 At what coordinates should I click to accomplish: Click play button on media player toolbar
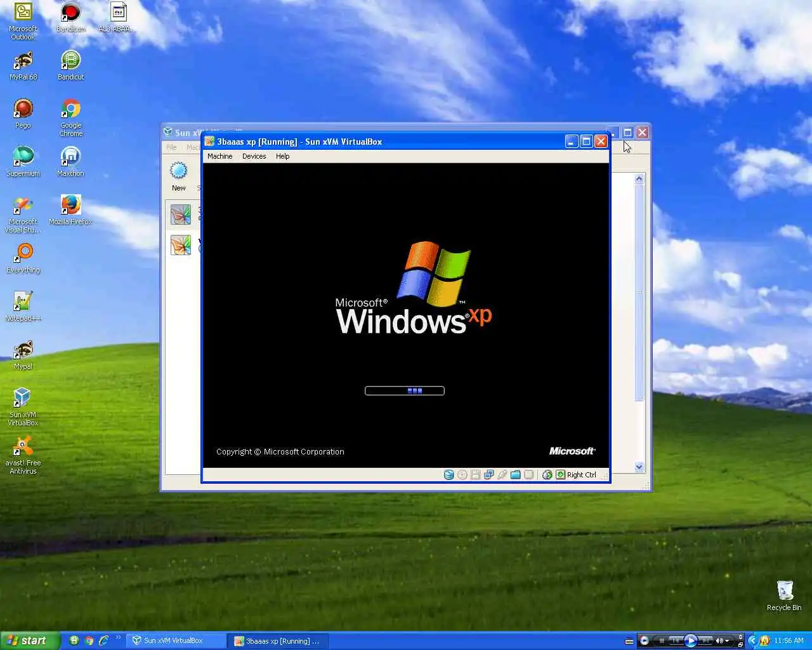pyautogui.click(x=691, y=640)
